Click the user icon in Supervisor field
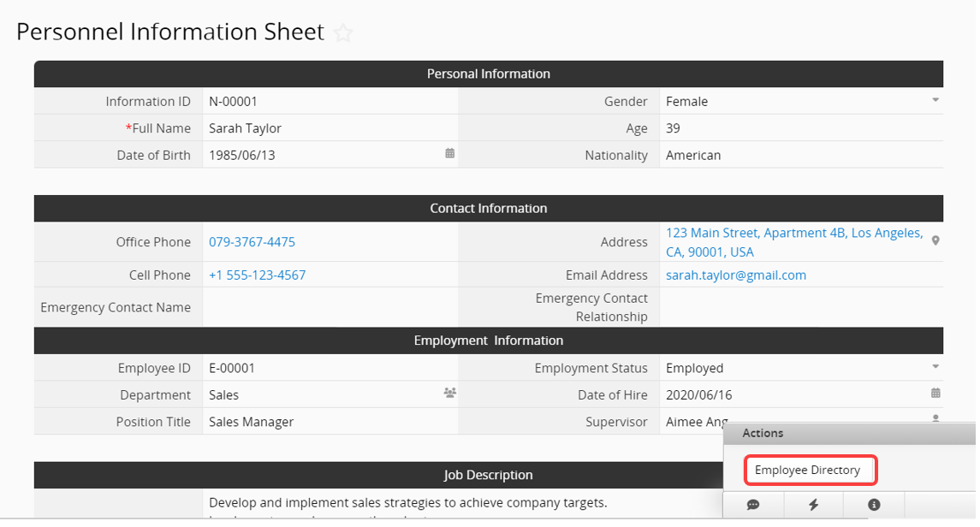 (935, 418)
